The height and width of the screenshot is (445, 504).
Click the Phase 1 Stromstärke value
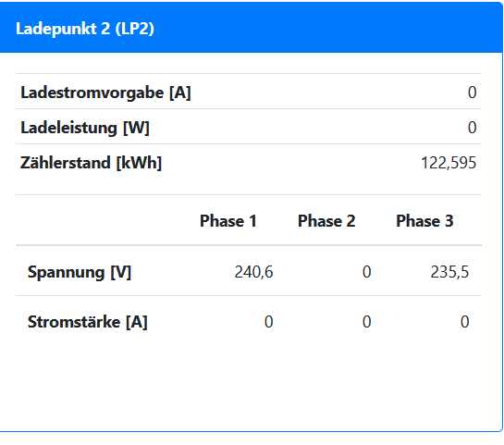click(269, 322)
